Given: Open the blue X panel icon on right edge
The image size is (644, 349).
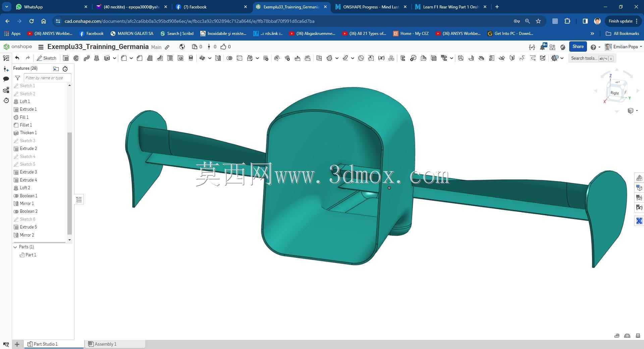Looking at the screenshot, I should coord(639,221).
